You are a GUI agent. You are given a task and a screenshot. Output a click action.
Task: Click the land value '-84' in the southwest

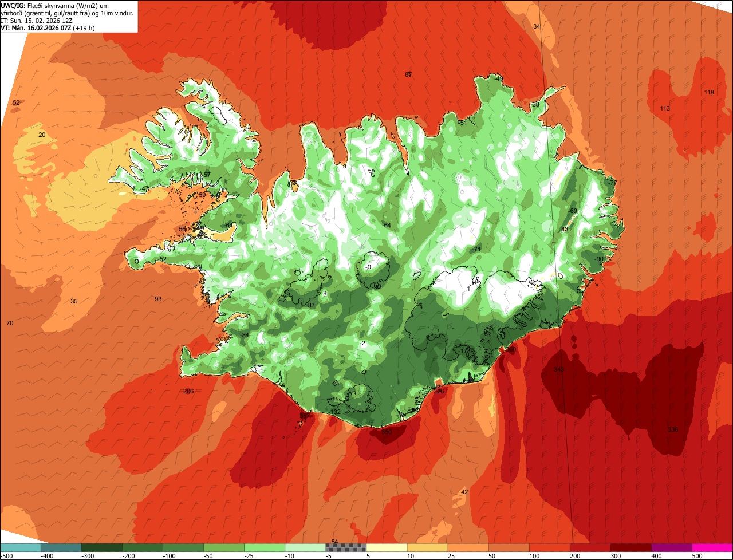tap(245, 335)
